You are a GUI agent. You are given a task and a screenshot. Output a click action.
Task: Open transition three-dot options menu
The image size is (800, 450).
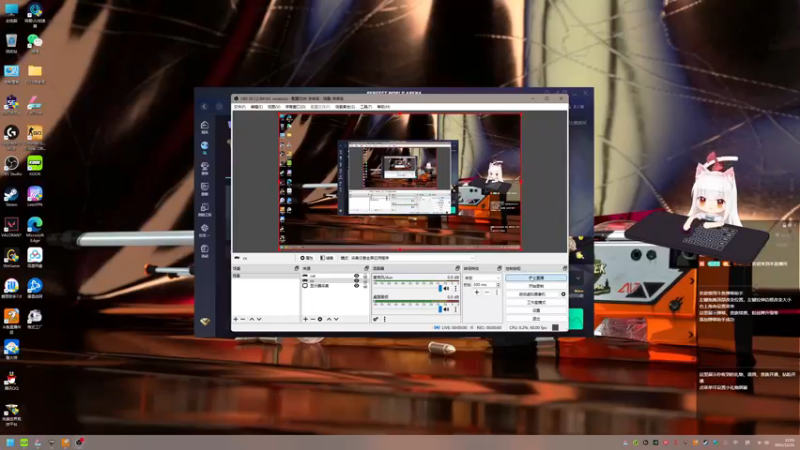(x=497, y=292)
